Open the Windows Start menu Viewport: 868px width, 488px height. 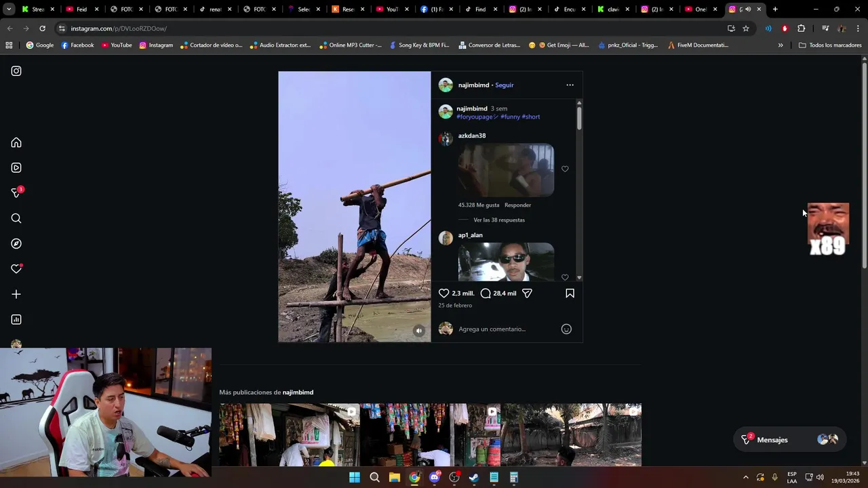click(x=355, y=477)
